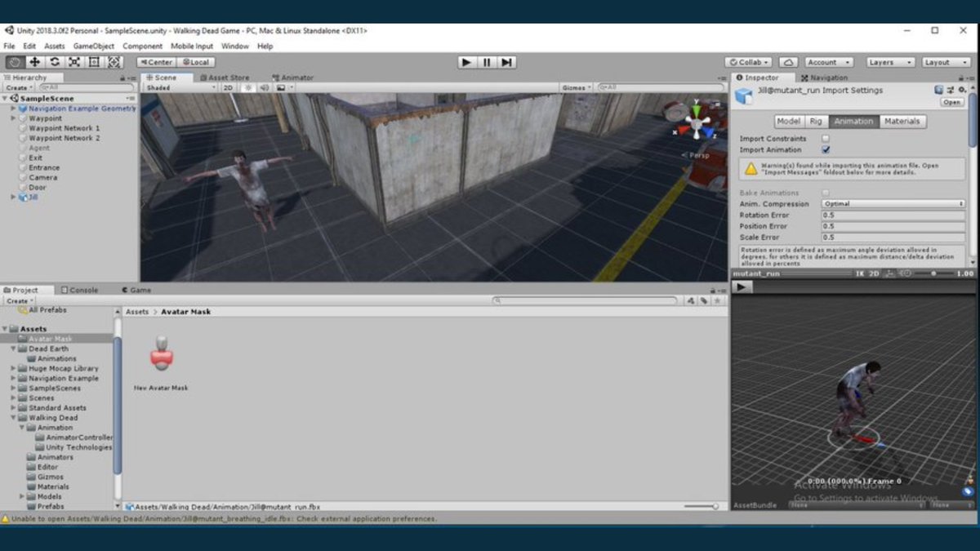Screen dimensions: 980x551
Task: Open the Shaded draw mode dropdown
Action: coord(181,87)
